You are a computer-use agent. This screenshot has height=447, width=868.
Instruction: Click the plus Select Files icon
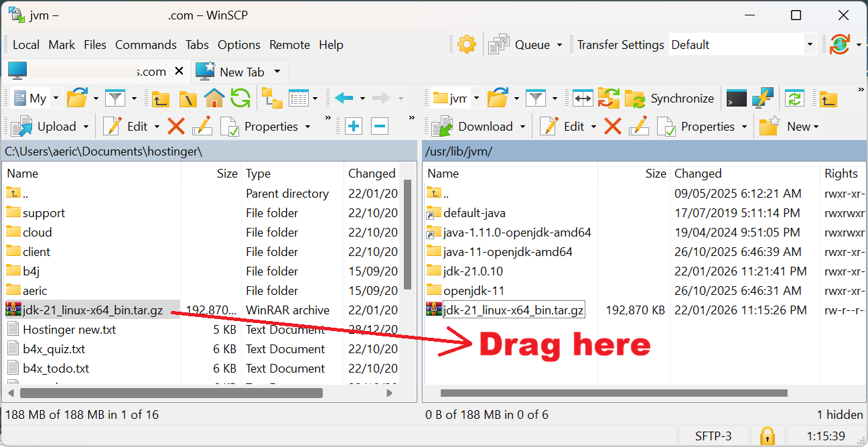354,126
